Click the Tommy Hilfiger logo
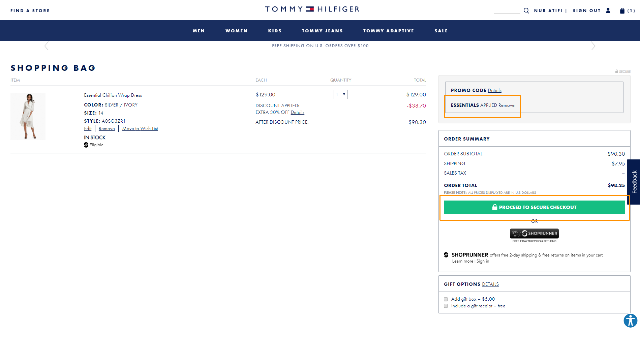The width and height of the screenshot is (640, 364). click(x=312, y=9)
